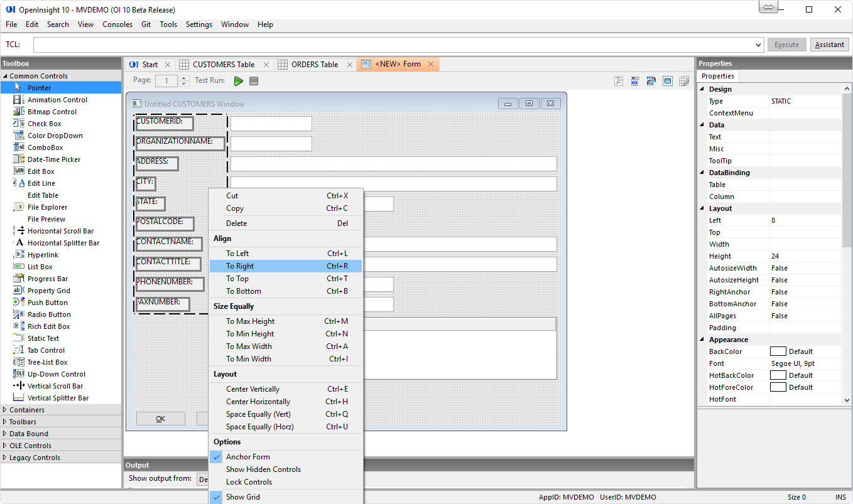
Task: Expand the Toolbars toolbox group
Action: click(x=5, y=422)
